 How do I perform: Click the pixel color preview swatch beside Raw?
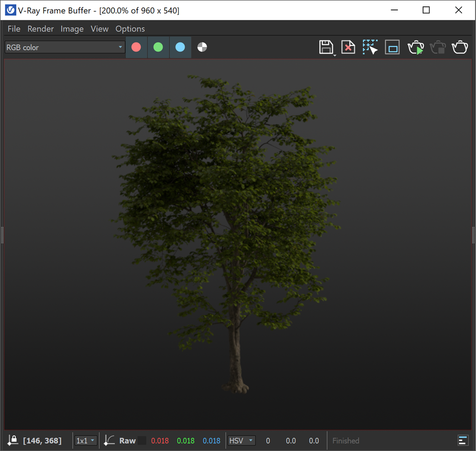(142, 440)
